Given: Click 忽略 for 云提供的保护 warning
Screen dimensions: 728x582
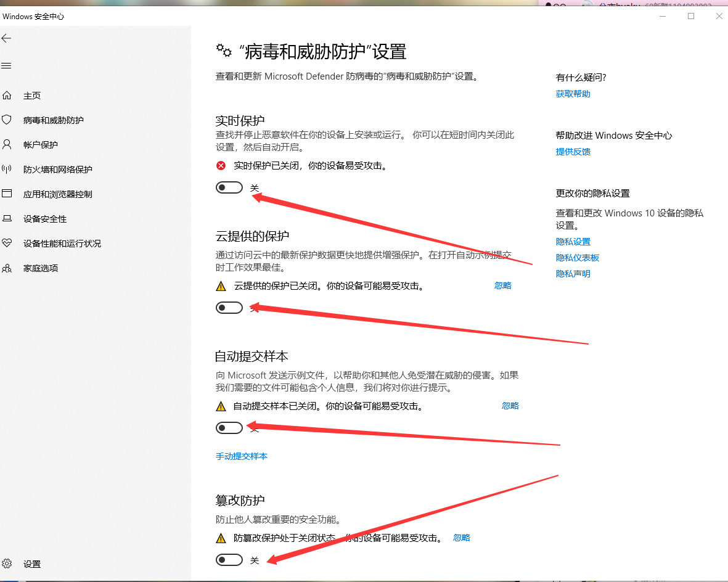Looking at the screenshot, I should pos(503,285).
